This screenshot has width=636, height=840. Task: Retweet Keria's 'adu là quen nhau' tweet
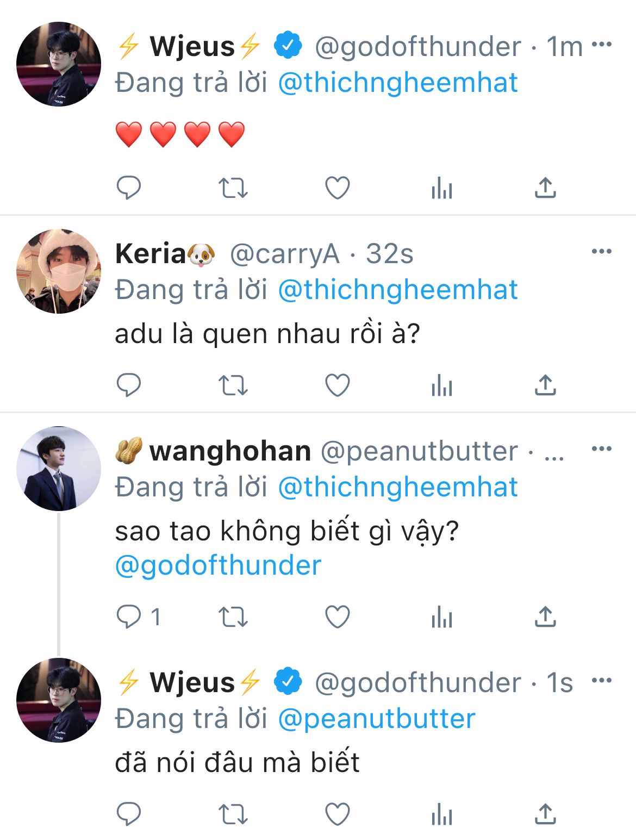click(x=233, y=385)
